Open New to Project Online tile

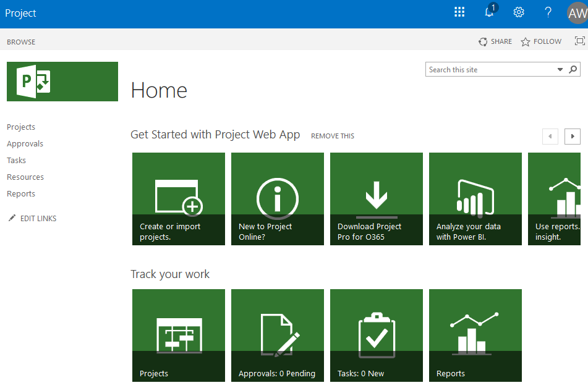click(x=278, y=199)
